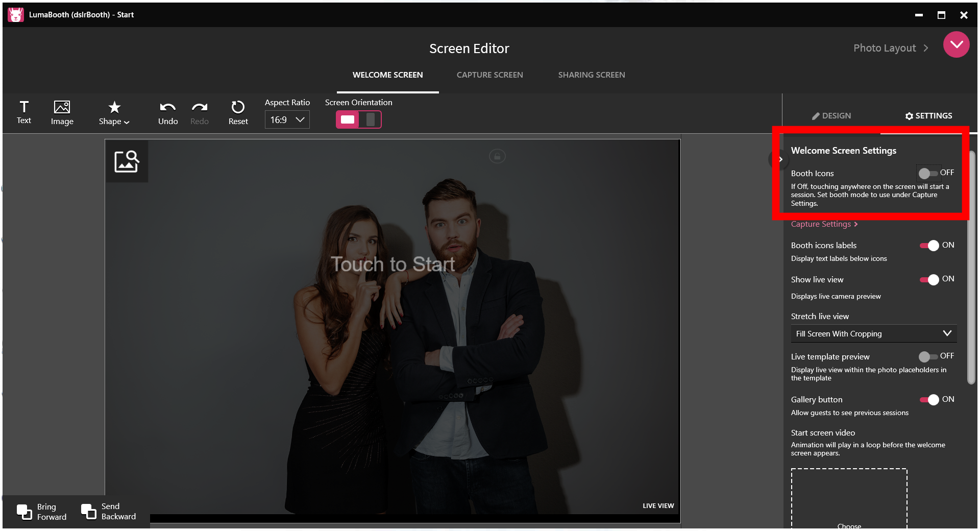Turn off Booth icons labels
980x531 pixels.
point(929,246)
